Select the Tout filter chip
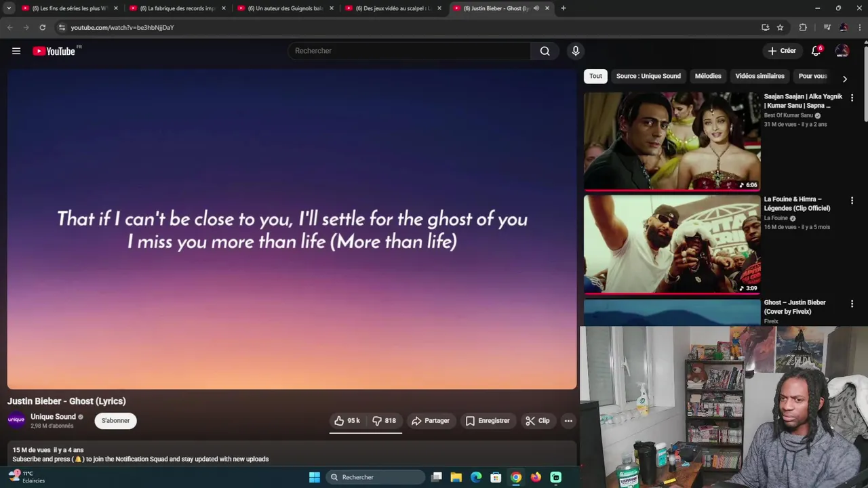 tap(595, 76)
